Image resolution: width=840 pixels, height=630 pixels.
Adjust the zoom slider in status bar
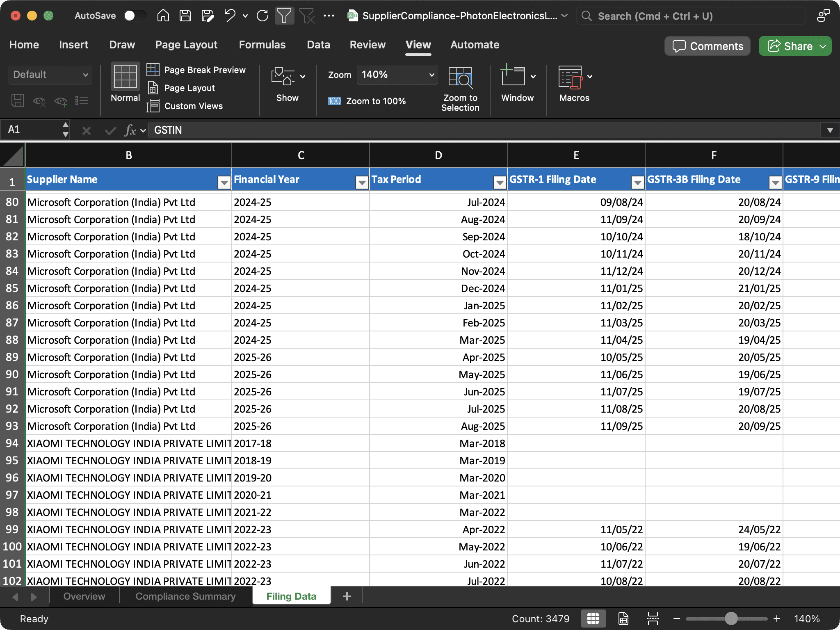[x=730, y=619]
